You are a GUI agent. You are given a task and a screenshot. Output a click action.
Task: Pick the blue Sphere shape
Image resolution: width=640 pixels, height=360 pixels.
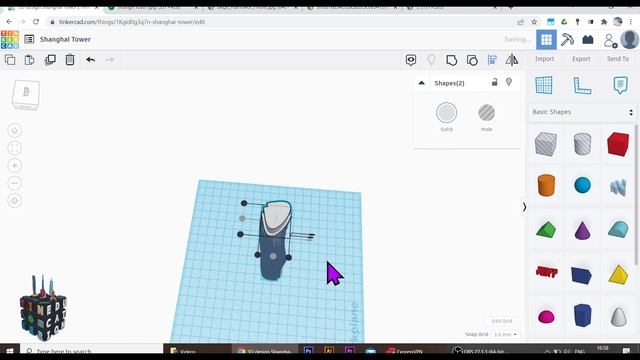582,185
